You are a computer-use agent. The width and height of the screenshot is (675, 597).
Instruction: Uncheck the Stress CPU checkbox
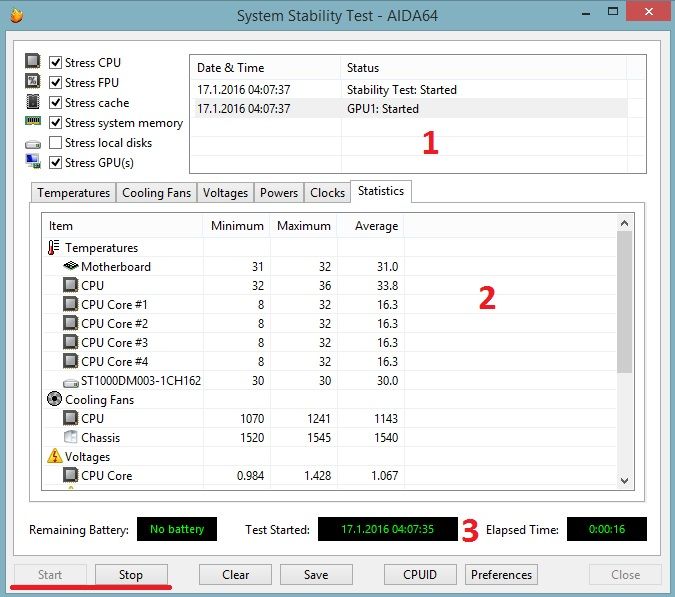pos(56,62)
